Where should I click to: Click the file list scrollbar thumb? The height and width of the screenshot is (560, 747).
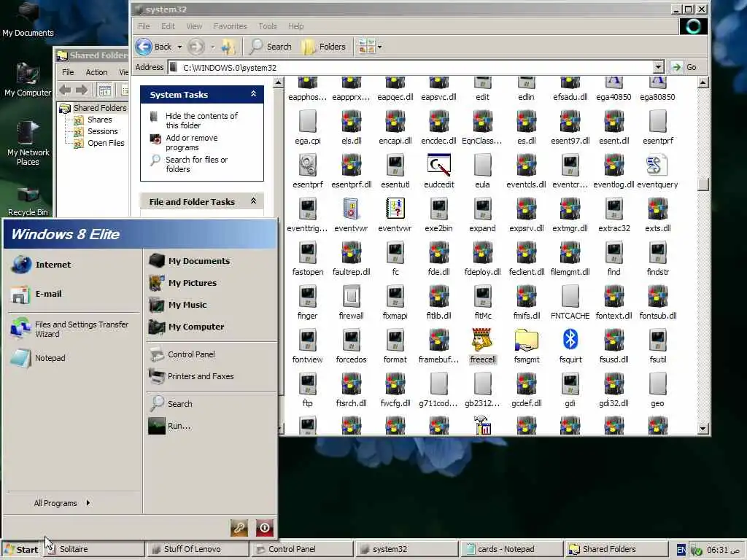click(x=703, y=184)
